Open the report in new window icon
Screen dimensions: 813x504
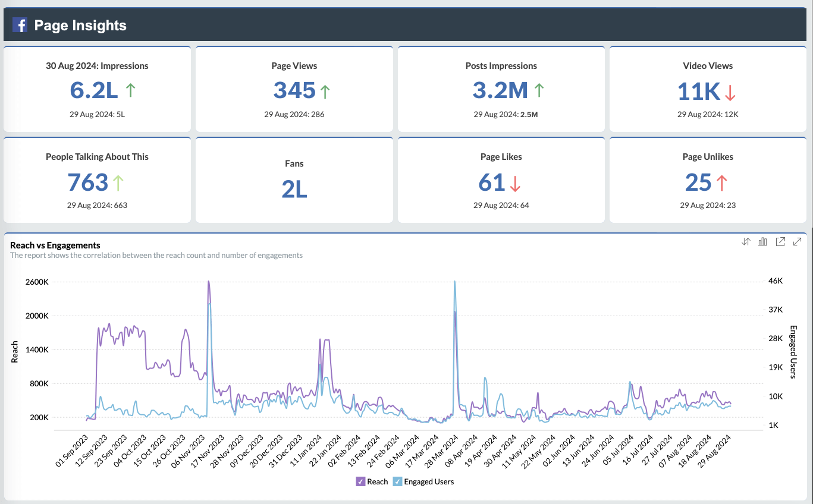[x=780, y=241]
